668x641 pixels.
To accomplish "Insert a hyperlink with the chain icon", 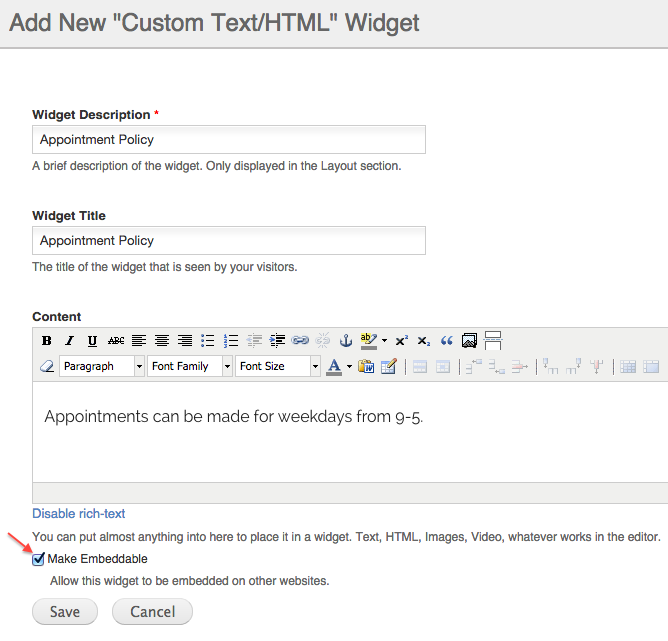I will click(300, 341).
